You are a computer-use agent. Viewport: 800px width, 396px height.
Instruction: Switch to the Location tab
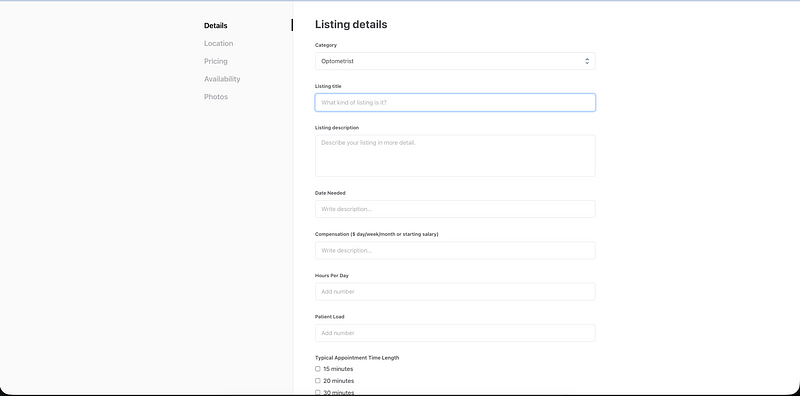tap(218, 43)
